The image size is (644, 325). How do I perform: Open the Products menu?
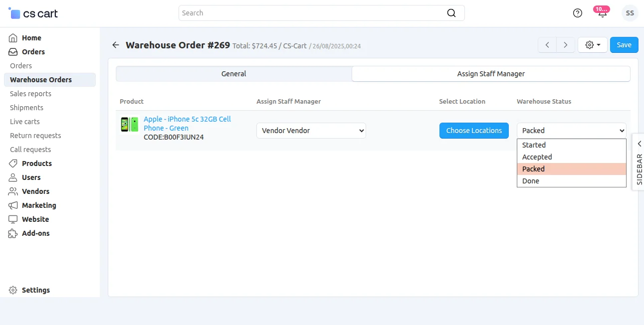(x=37, y=163)
